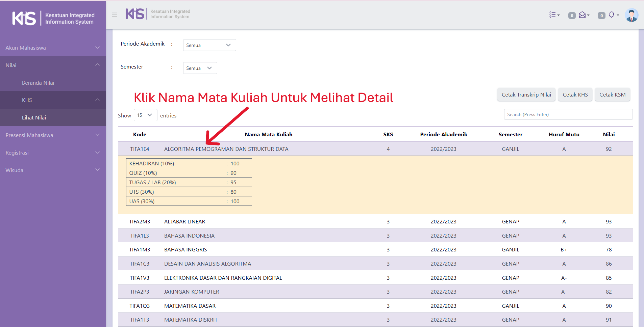Screen dimensions: 644x327
Task: Open the Periode Akademik dropdown
Action: click(x=209, y=45)
